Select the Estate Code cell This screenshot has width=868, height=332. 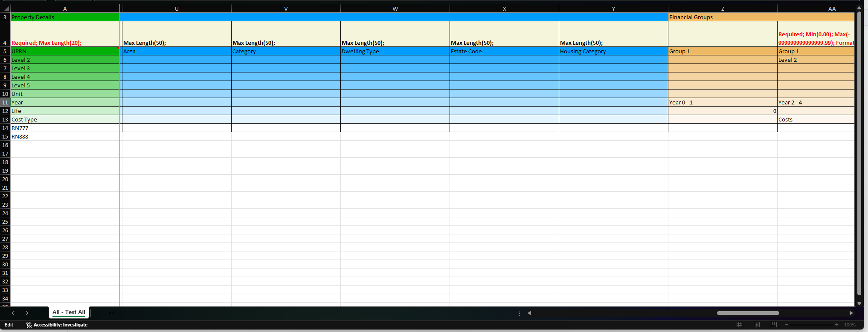[504, 51]
